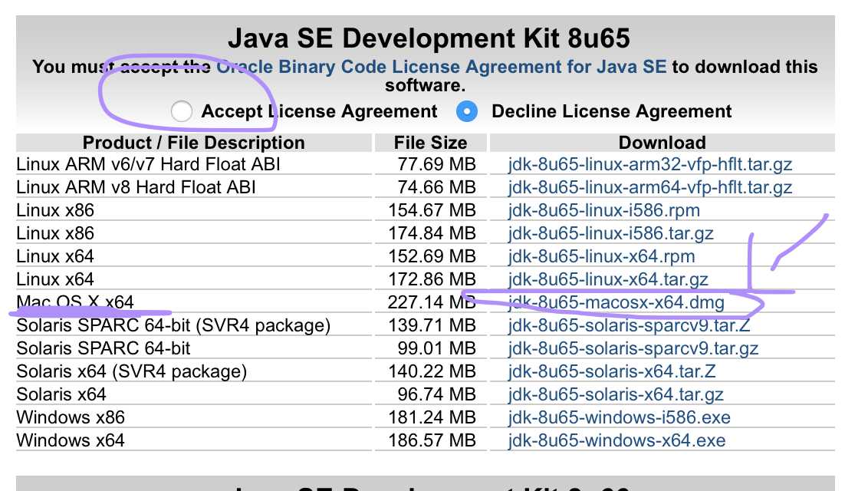Open Oracle Binary Code License Agreement link

(x=441, y=67)
